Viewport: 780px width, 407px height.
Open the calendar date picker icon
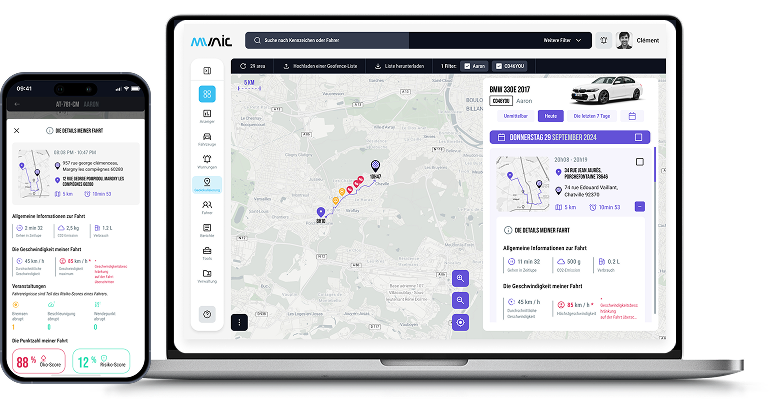tap(632, 116)
